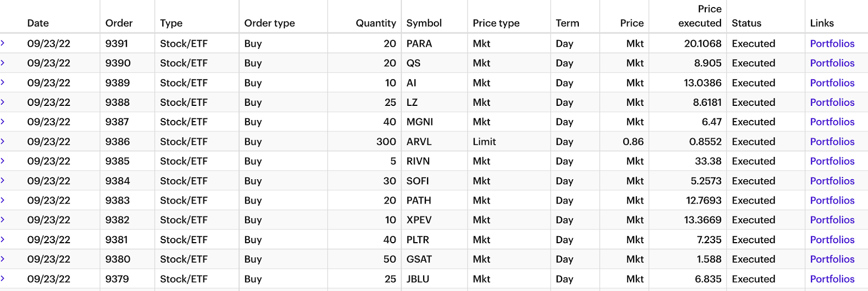Expand order 9389 AI row chevron
Viewport: 868px width, 291px height.
click(x=3, y=82)
